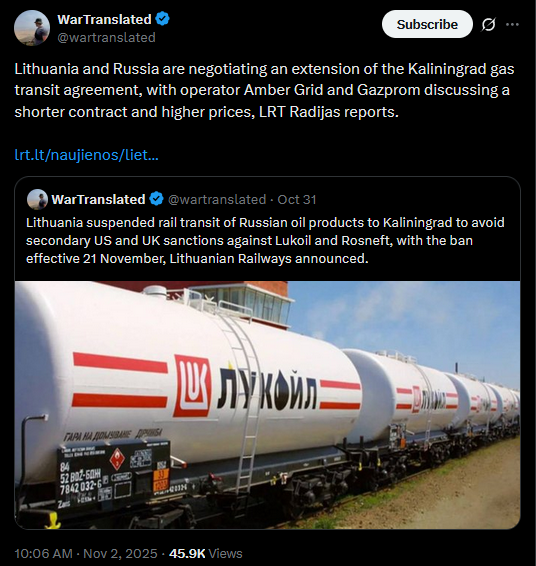Open the Grok explain icon
Screen dimensions: 536x566
coord(488,24)
